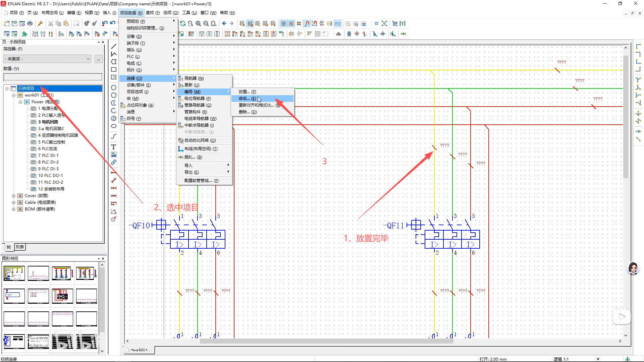The image size is (644, 362).
Task: Click the print icon in toolbar
Action: tap(30, 23)
